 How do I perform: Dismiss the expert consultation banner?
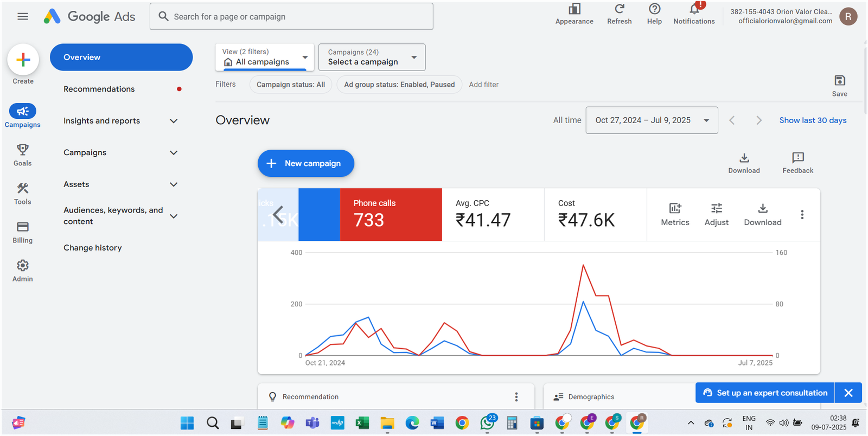848,393
